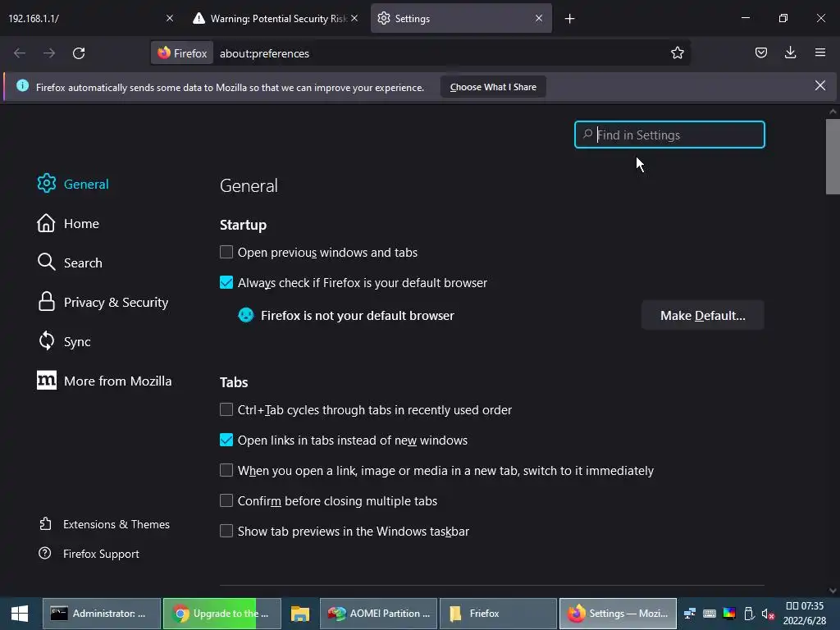This screenshot has width=840, height=630.
Task: Close the Warning: Potential Security Risk tab
Action: (x=354, y=18)
